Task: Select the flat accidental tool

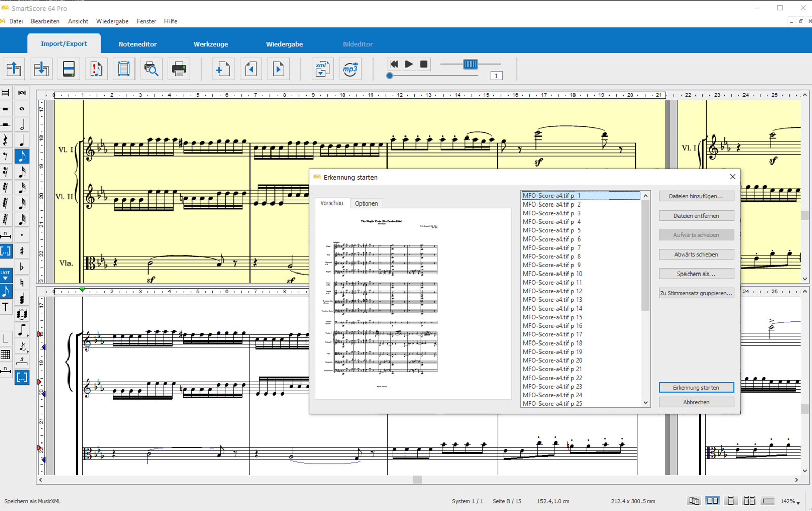Action: (22, 266)
